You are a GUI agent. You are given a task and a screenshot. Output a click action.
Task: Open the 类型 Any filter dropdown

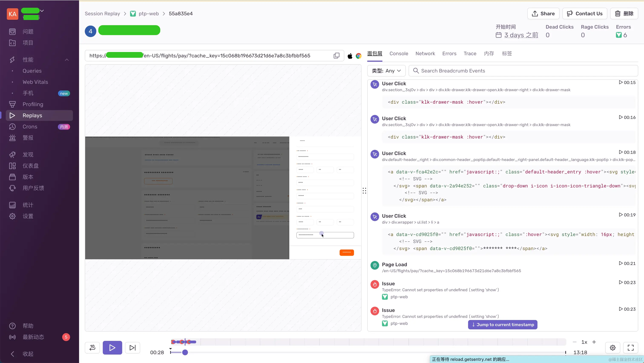tap(386, 71)
